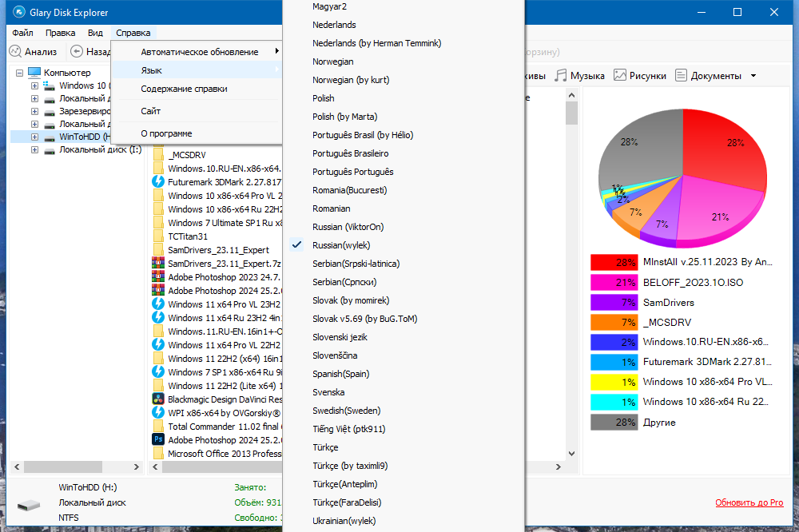Click the Microsoft Office 2013 folder icon
This screenshot has width=799, height=532.
coord(158,454)
